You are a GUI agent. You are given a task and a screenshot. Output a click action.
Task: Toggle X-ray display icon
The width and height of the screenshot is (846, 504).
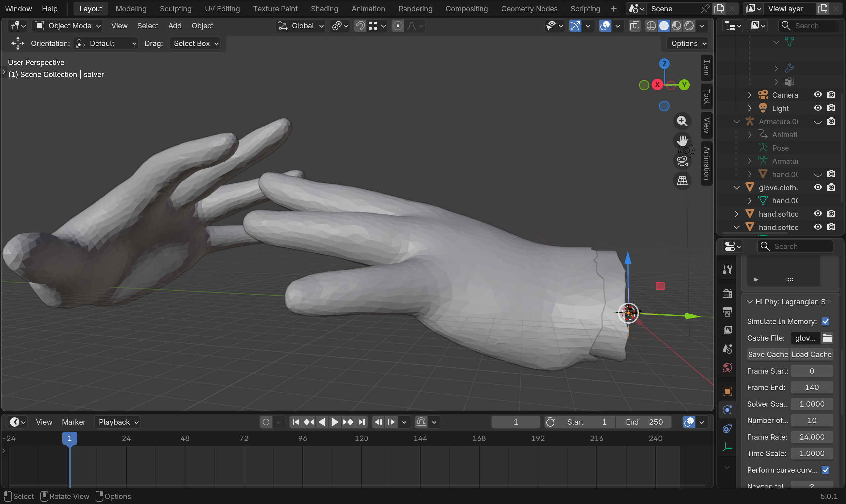[x=634, y=26]
